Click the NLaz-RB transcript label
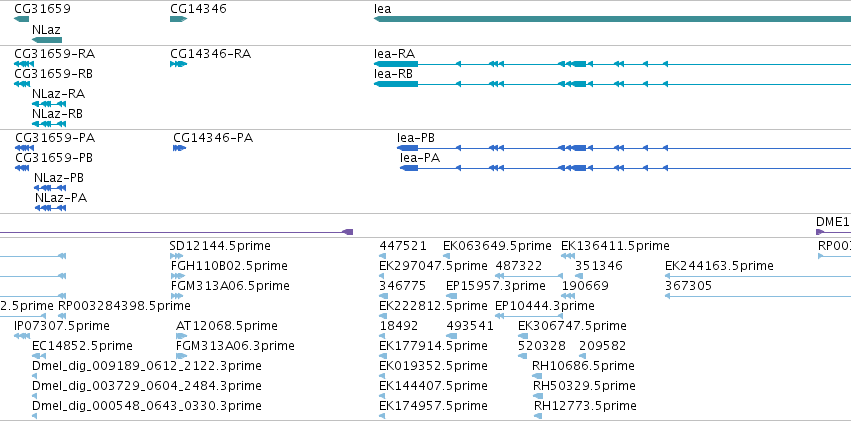The width and height of the screenshot is (851, 421). point(57,114)
